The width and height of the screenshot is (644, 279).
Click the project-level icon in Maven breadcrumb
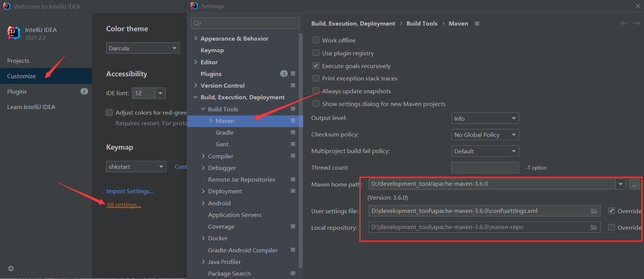point(477,24)
